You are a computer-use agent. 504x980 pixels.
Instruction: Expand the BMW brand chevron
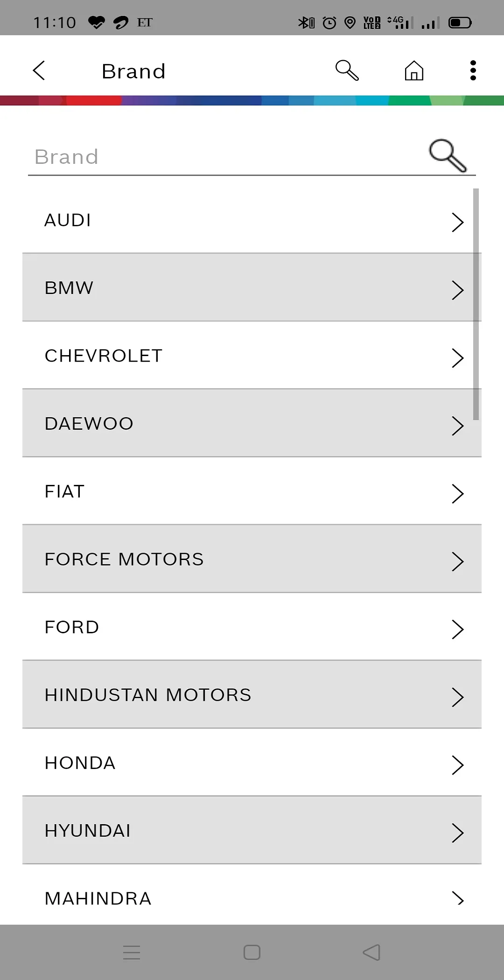pos(457,290)
